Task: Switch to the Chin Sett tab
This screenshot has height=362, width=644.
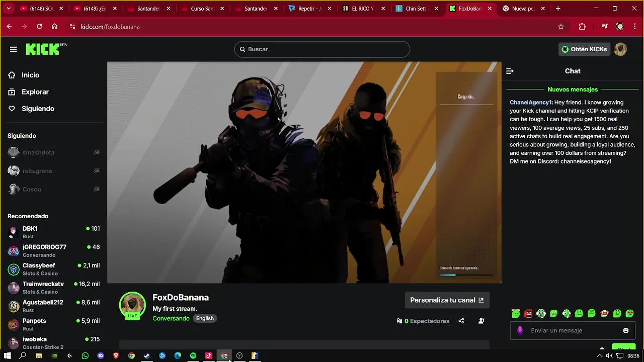Action: pyautogui.click(x=418, y=9)
